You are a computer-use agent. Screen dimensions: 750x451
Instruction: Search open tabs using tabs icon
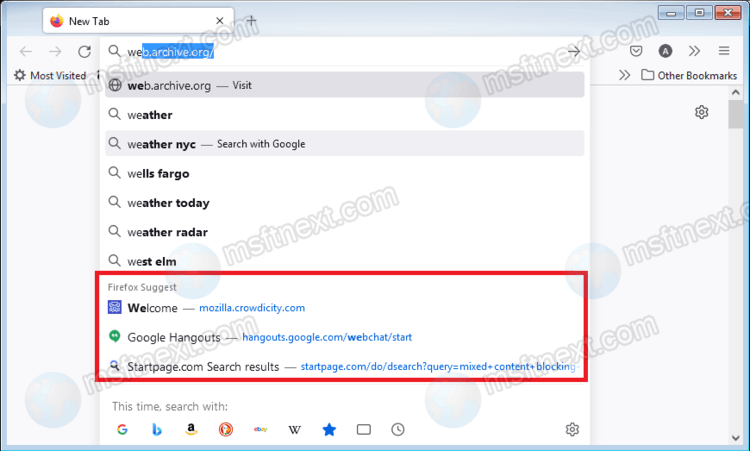(364, 429)
